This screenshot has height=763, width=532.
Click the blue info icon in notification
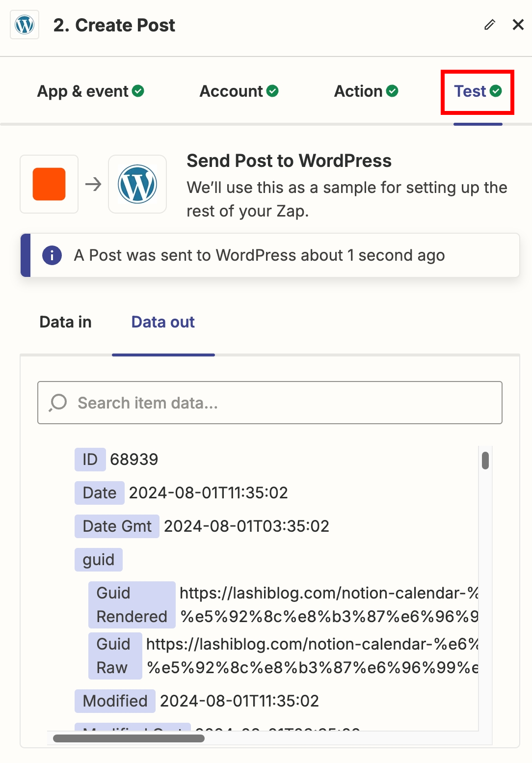click(52, 255)
